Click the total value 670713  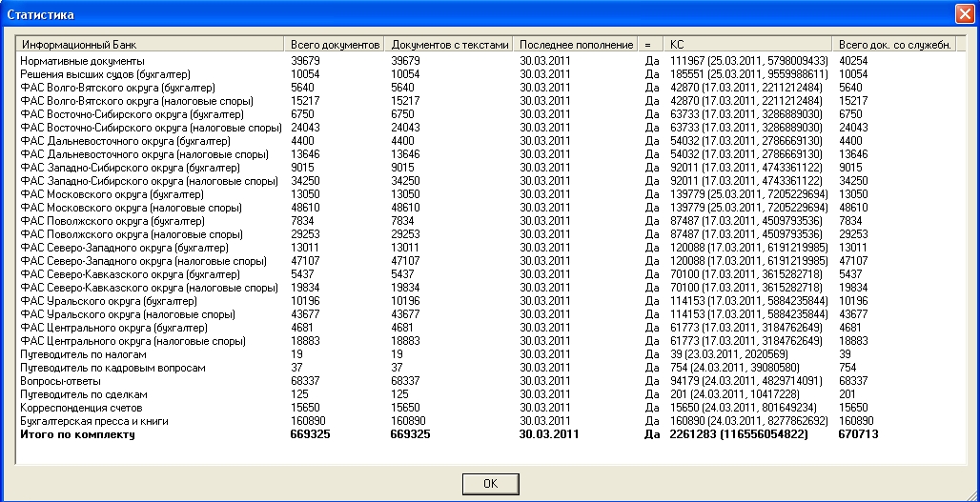[x=858, y=434]
